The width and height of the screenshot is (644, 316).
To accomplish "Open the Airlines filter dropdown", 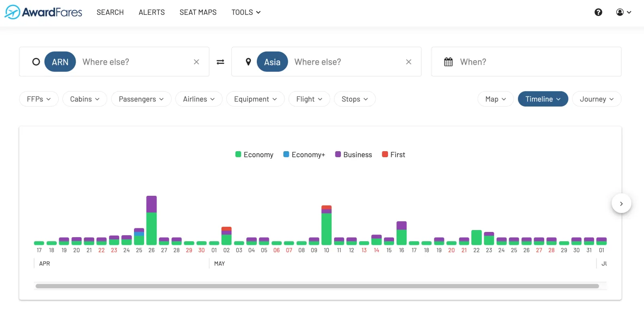I will pyautogui.click(x=199, y=99).
